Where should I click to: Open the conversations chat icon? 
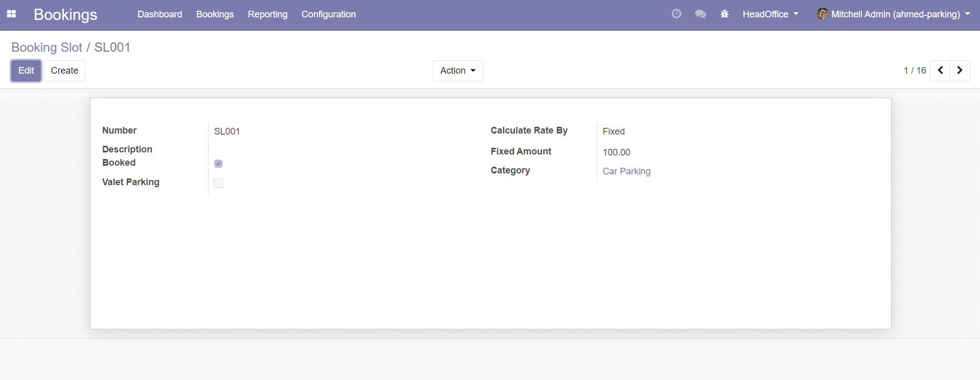pyautogui.click(x=700, y=14)
